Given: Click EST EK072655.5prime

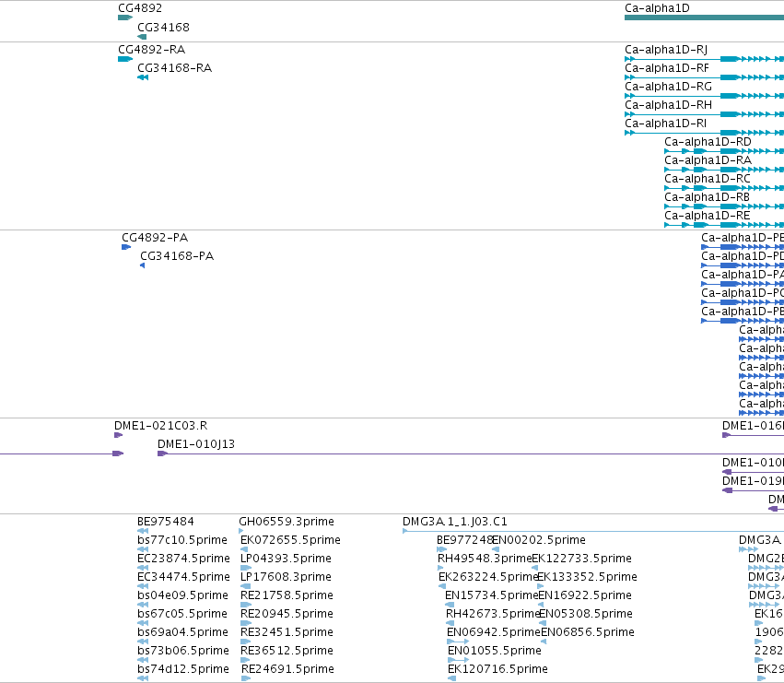Looking at the screenshot, I should (290, 540).
